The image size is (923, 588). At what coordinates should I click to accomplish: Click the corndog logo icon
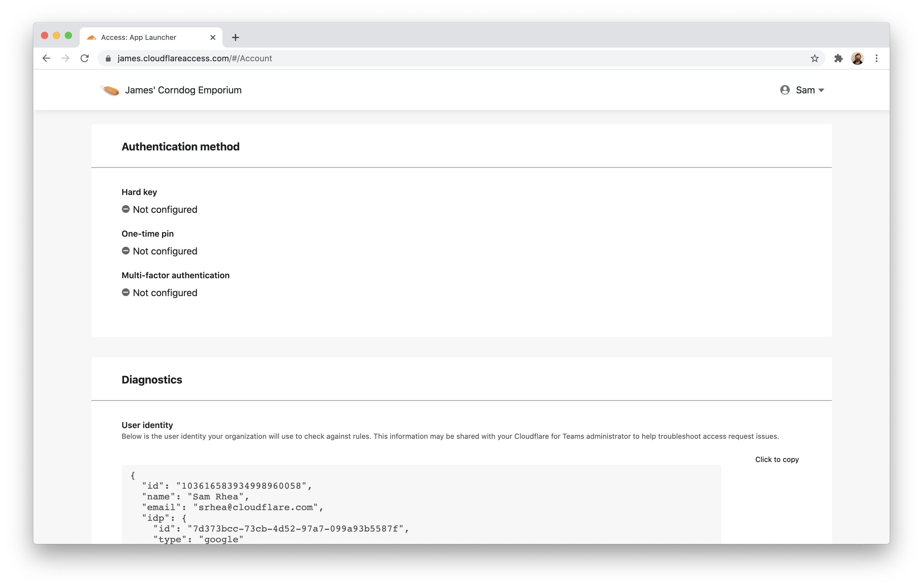point(110,90)
